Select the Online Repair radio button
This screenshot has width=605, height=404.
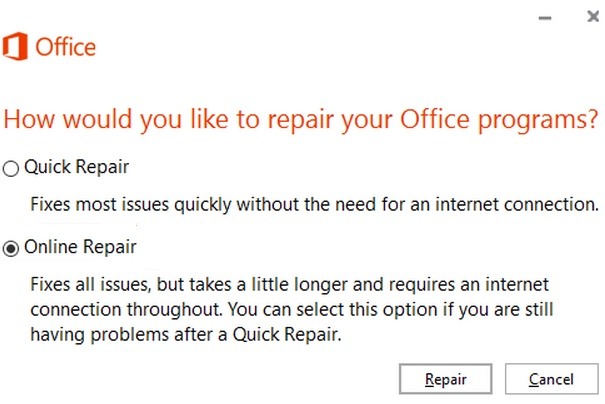(11, 248)
